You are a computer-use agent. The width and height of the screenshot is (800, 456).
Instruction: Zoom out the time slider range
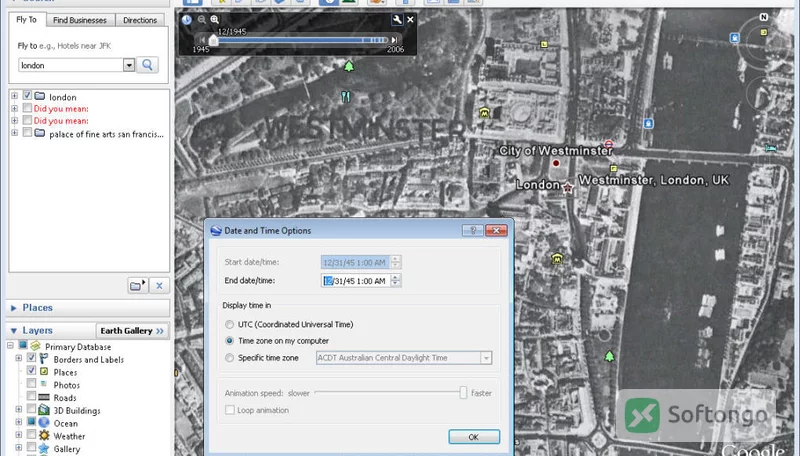(202, 20)
